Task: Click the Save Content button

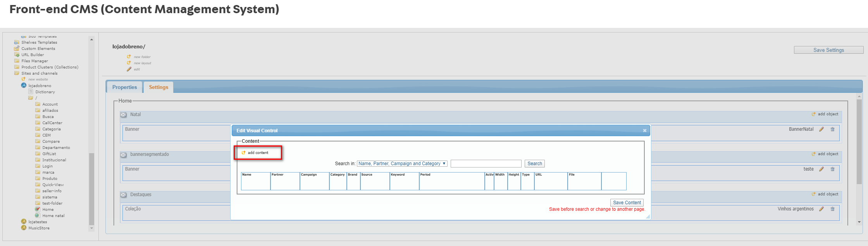Action: coord(627,203)
